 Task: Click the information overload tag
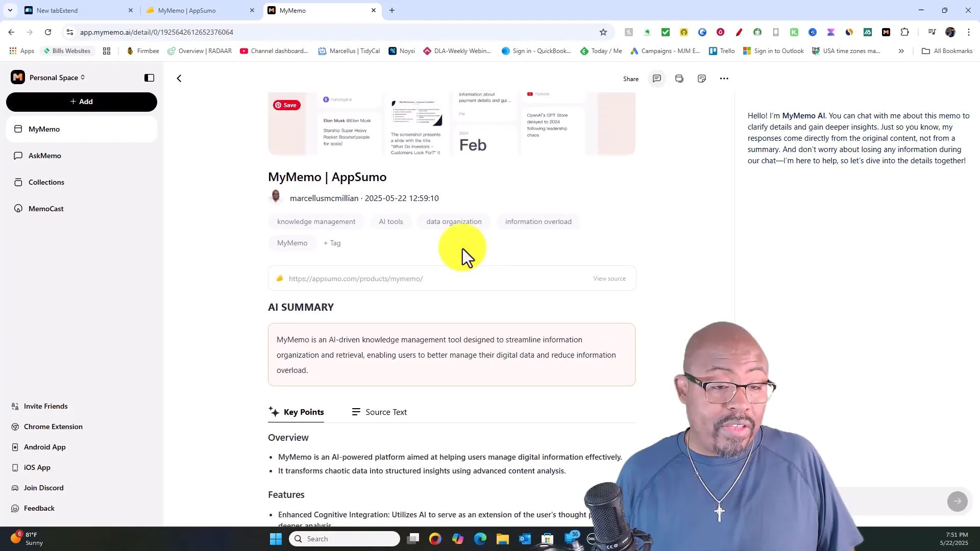pyautogui.click(x=538, y=221)
